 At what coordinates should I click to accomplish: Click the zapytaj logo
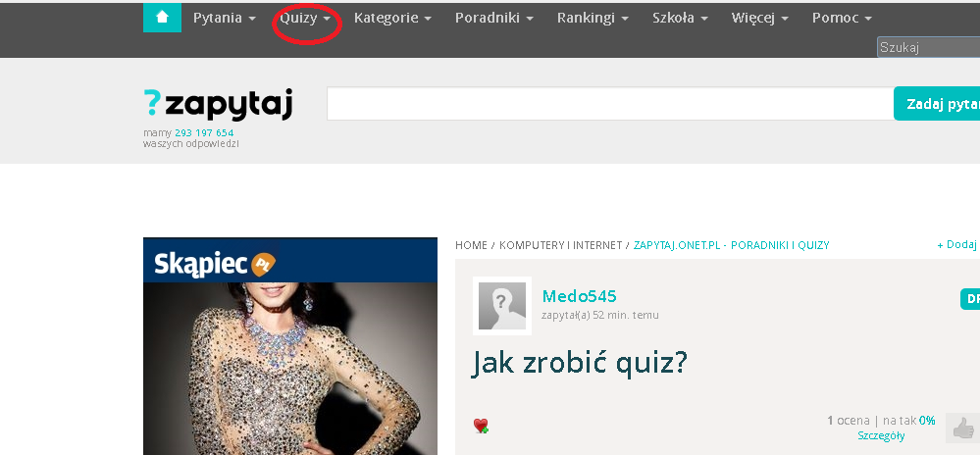218,104
